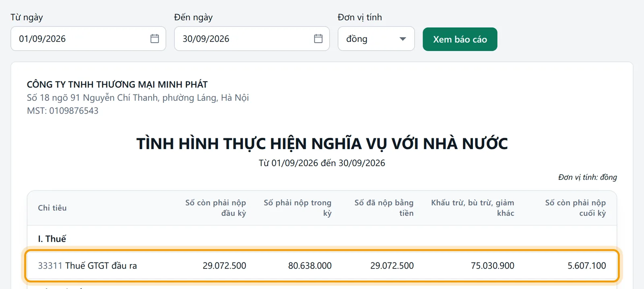Click the Đơn vị tính: đồng note

coord(587,177)
